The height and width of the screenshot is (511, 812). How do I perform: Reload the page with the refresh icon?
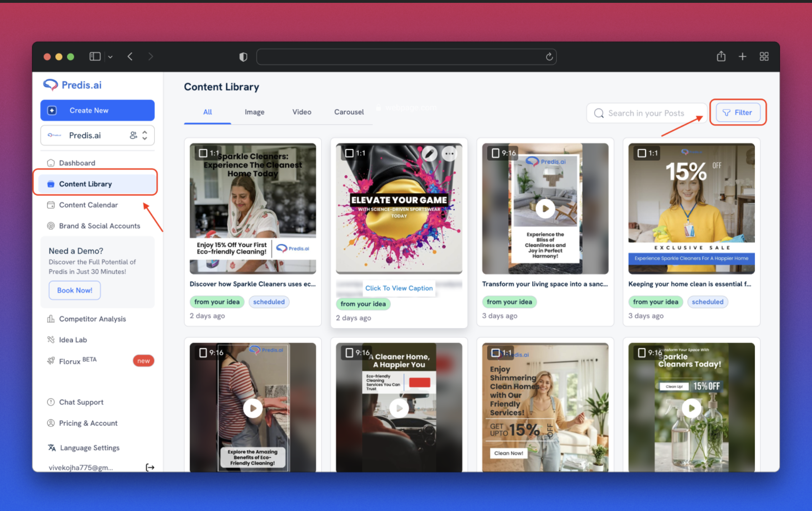(549, 57)
